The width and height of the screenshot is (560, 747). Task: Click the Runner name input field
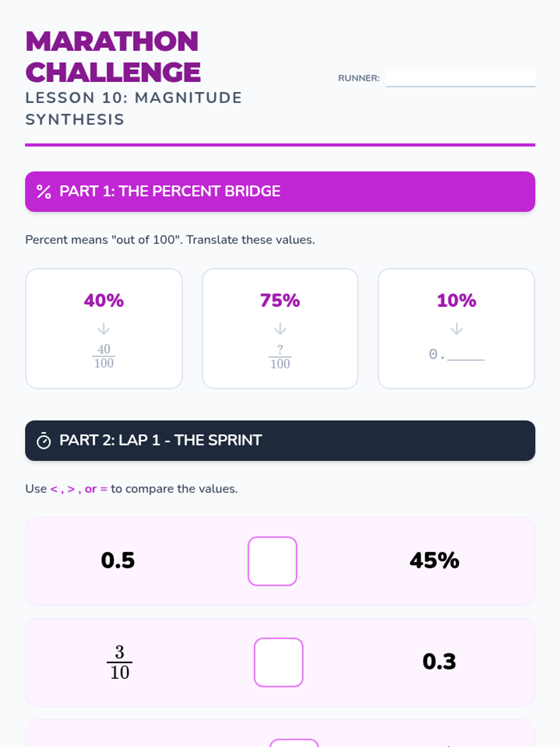[460, 78]
